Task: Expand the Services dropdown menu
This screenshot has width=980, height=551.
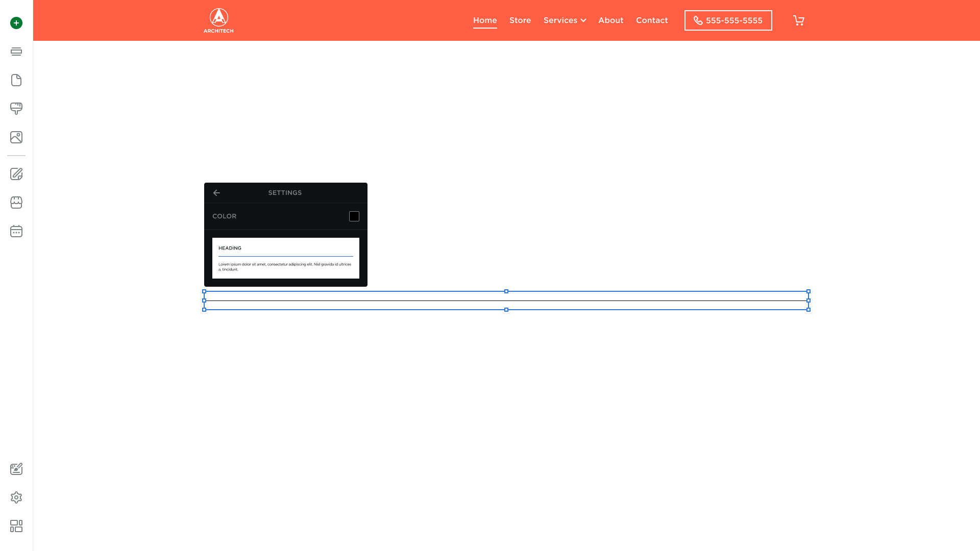Action: click(x=565, y=20)
